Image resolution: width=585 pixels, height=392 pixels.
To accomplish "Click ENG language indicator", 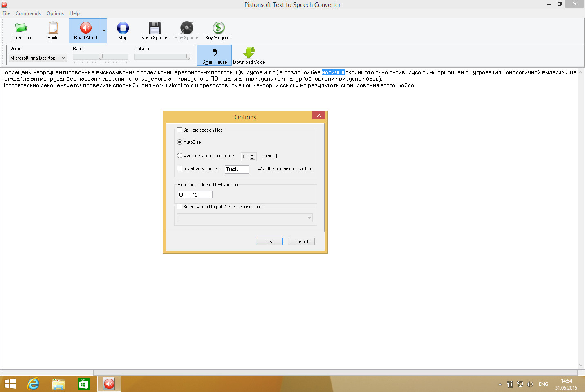I will [543, 384].
